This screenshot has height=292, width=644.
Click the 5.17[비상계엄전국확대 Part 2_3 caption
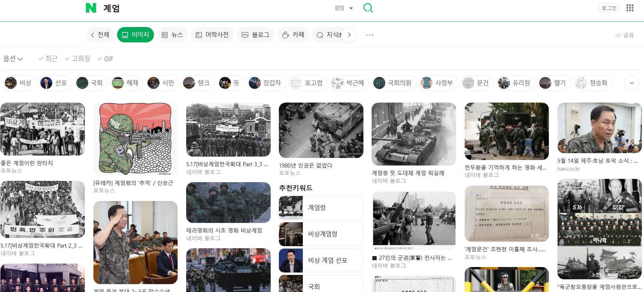tap(41, 245)
